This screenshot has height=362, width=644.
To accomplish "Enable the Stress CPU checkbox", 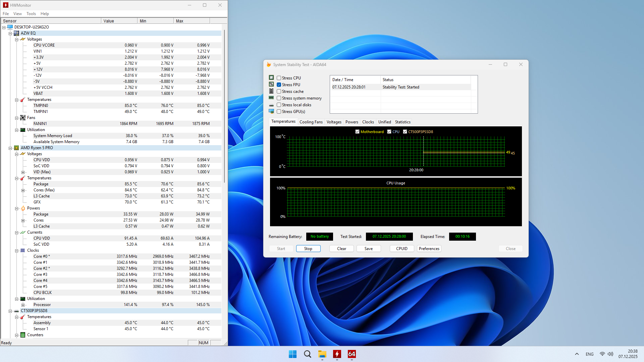I will [x=279, y=78].
